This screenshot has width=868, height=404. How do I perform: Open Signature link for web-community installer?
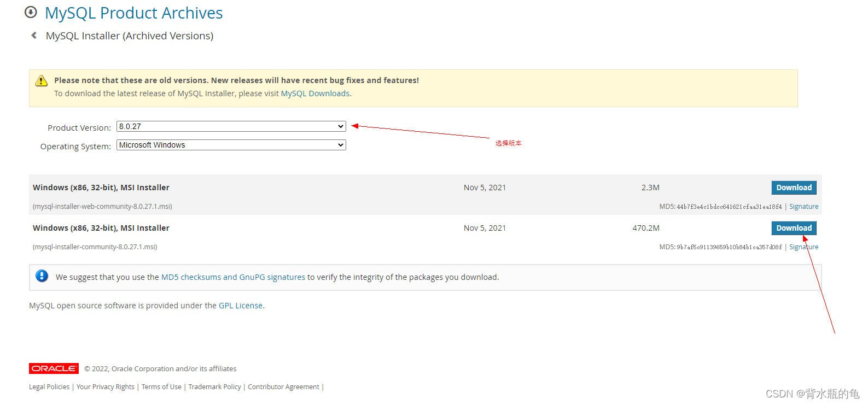tap(803, 207)
